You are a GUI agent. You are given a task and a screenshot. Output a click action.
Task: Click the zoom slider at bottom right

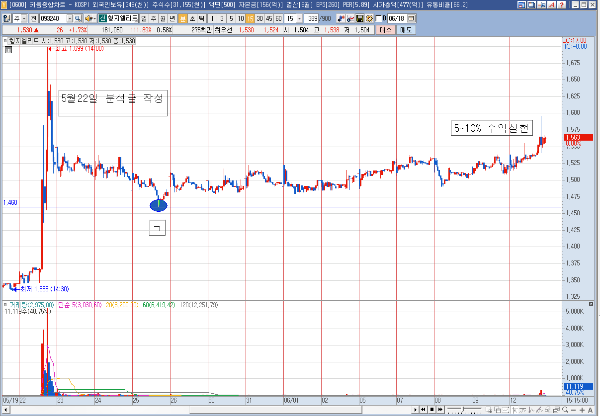[x=464, y=410]
